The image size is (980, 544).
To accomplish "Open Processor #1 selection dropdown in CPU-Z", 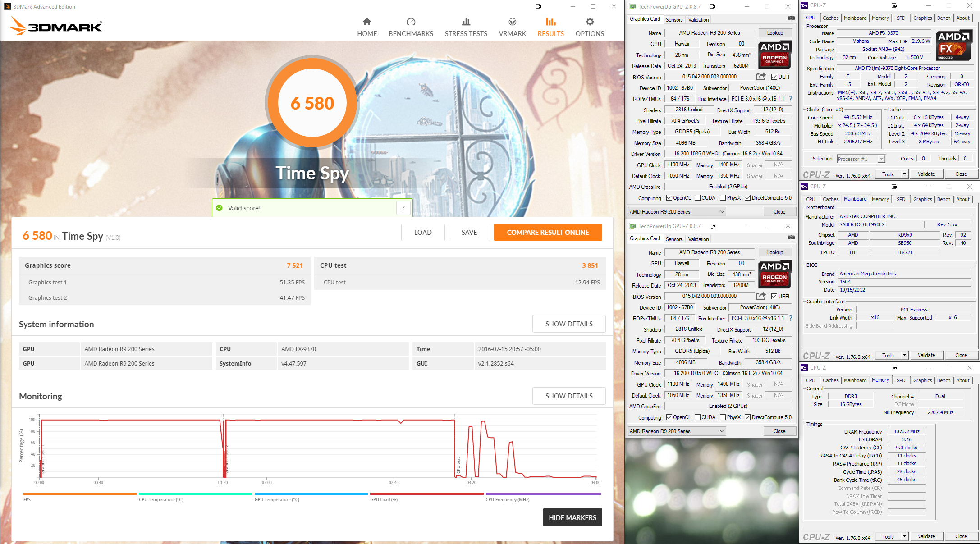I will [861, 159].
